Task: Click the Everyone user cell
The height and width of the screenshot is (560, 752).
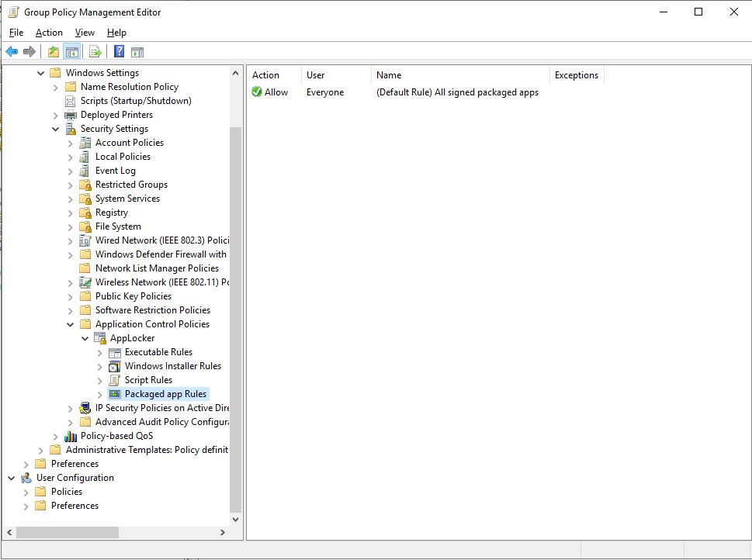Action: pos(325,92)
